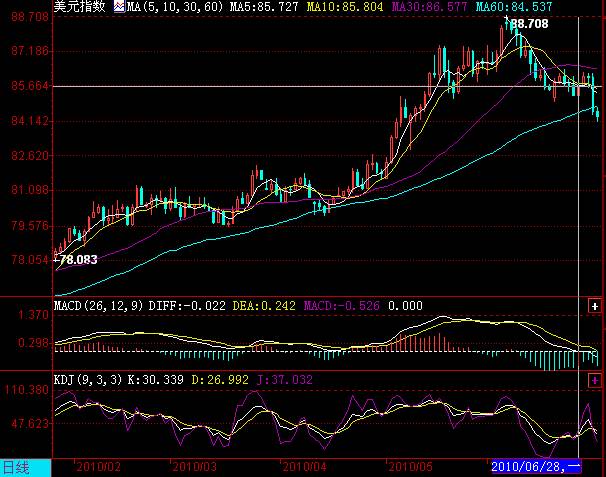Screen dimensions: 606x477
Task: Click the DIFF:-0.022 value
Action: [187, 306]
